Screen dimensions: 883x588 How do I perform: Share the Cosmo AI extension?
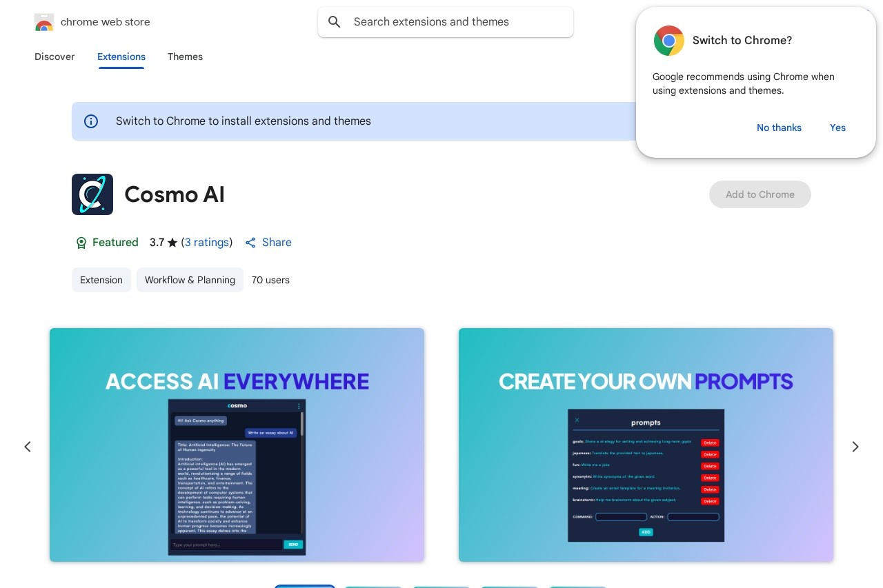[268, 243]
